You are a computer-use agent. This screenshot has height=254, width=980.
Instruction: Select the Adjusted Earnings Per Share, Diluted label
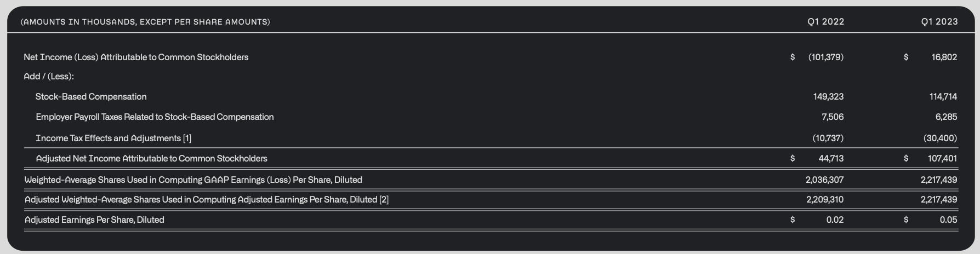pyautogui.click(x=94, y=220)
